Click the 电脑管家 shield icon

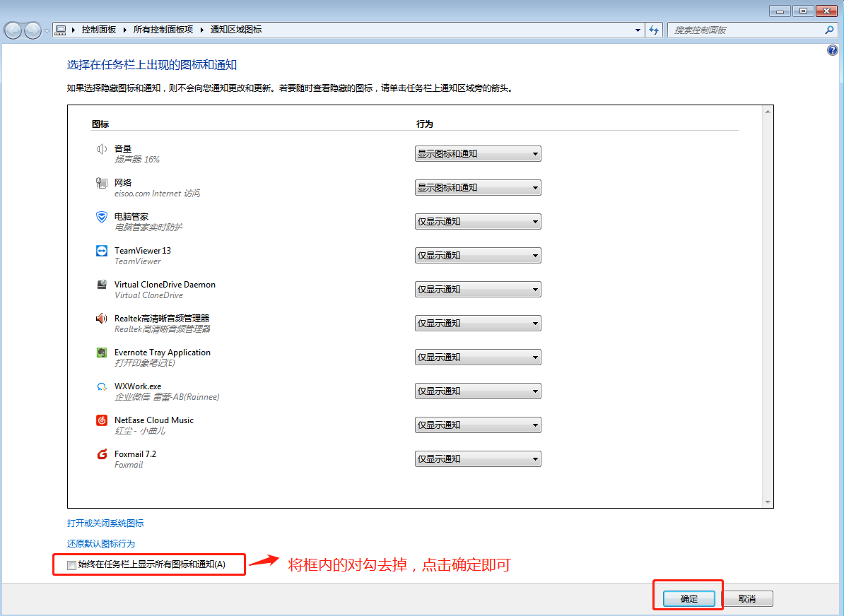click(x=102, y=217)
